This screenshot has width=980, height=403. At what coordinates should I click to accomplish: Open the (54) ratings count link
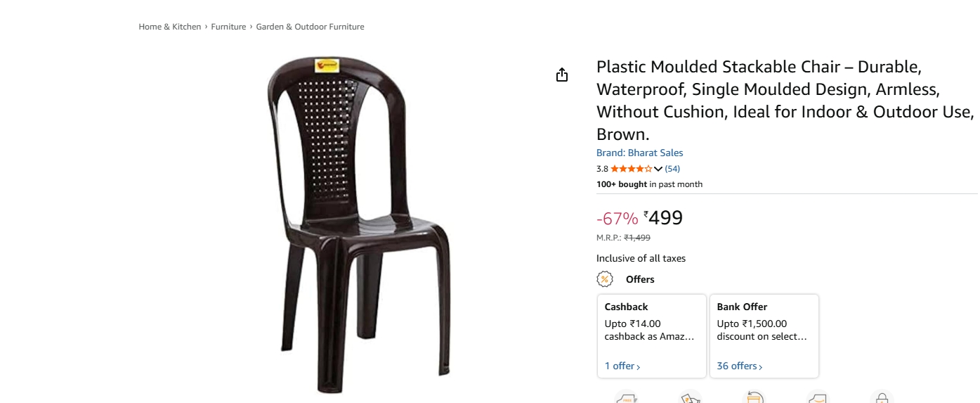point(672,169)
